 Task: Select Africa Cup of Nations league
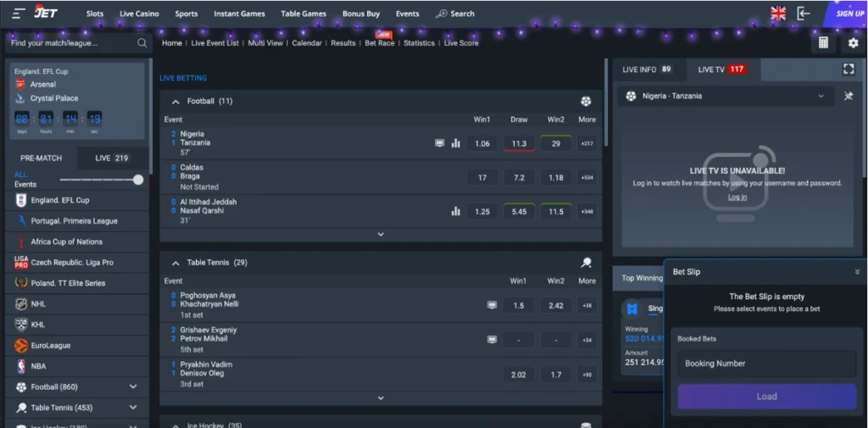(77, 242)
